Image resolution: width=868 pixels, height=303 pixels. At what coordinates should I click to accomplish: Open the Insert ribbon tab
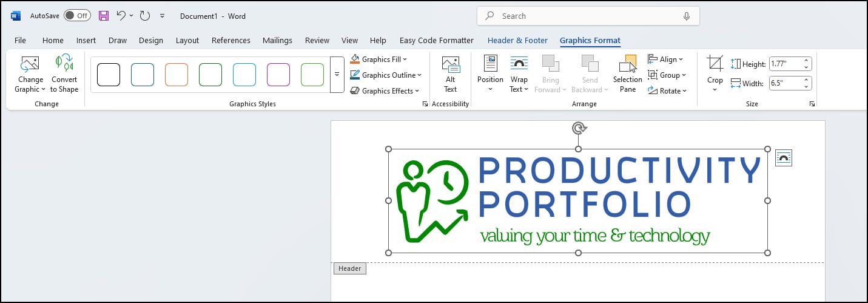[x=86, y=41]
